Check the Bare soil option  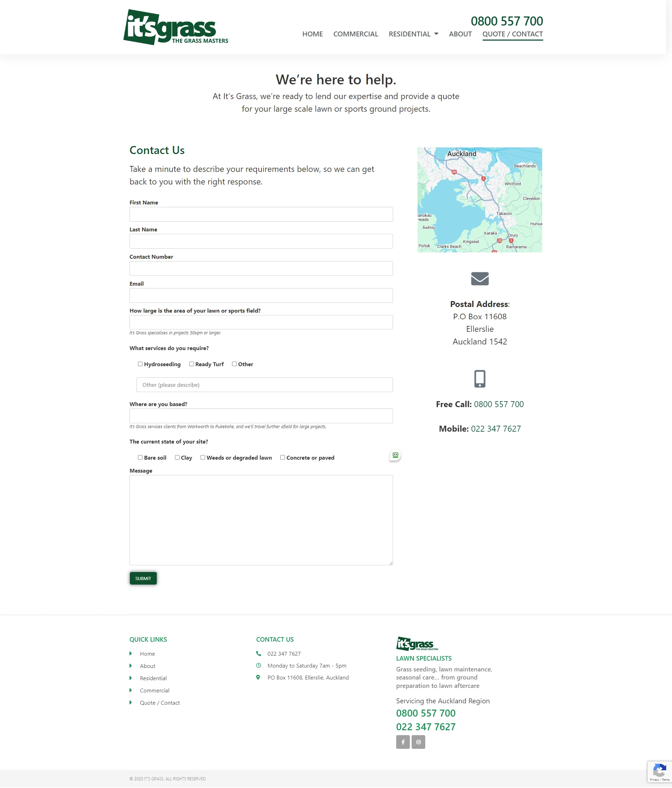pyautogui.click(x=140, y=458)
